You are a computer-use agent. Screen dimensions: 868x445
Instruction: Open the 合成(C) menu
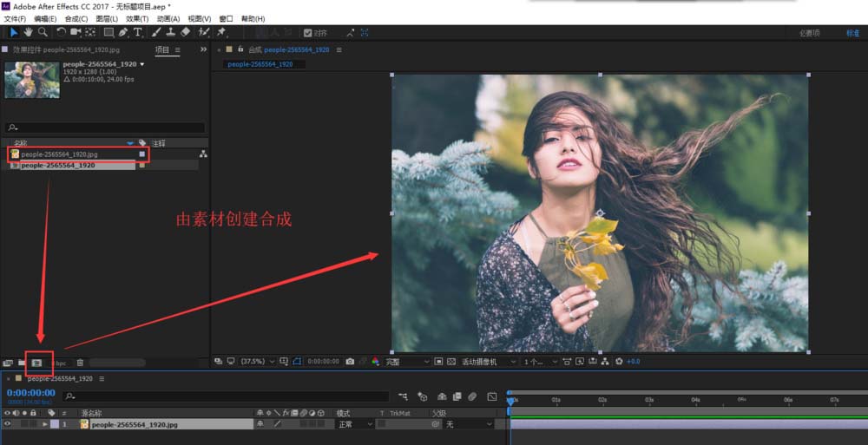point(76,19)
